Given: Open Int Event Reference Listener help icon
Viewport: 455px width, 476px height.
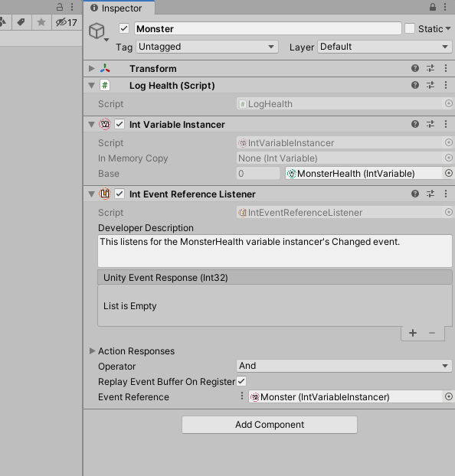Looking at the screenshot, I should (415, 194).
